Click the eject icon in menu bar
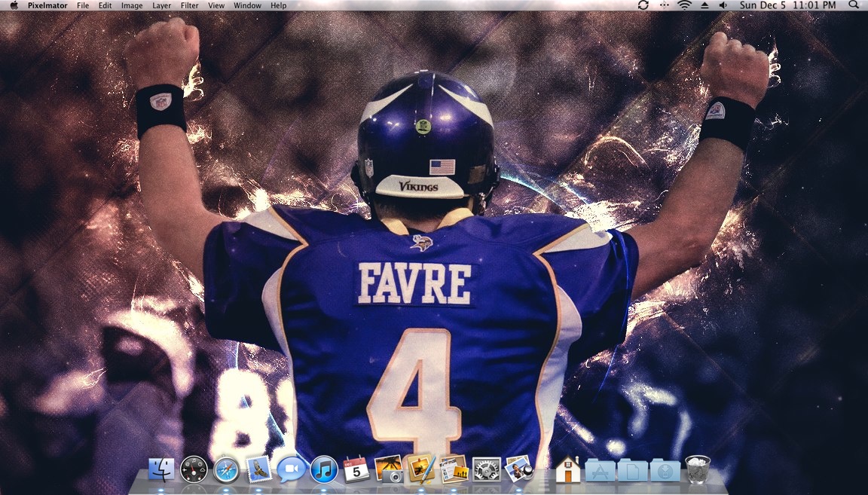This screenshot has width=868, height=495. [704, 5]
